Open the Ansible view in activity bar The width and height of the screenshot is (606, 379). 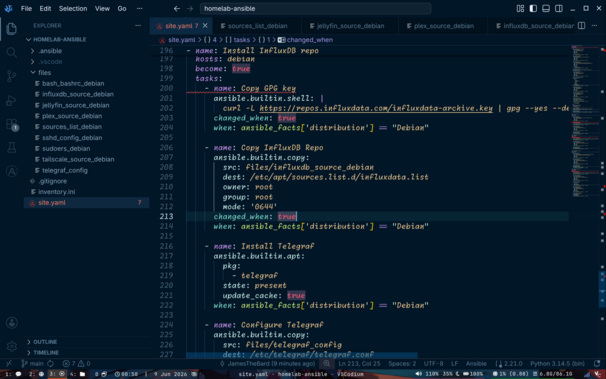coord(12,171)
